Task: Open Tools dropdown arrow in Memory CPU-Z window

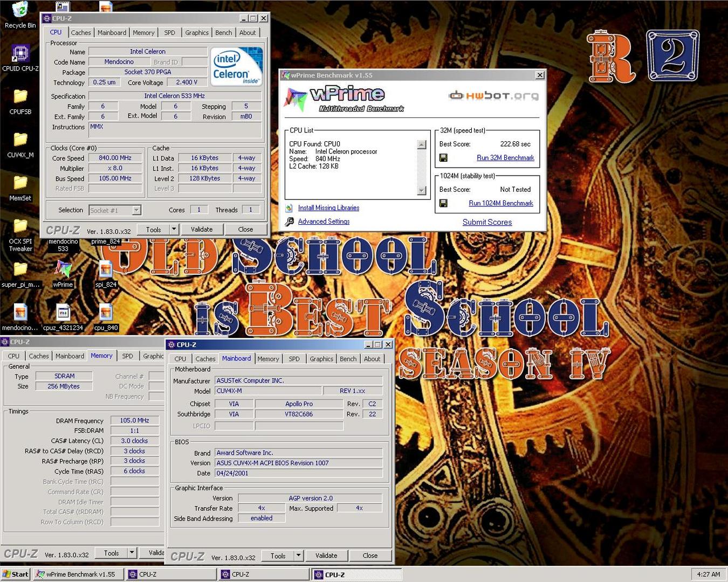Action: point(132,553)
